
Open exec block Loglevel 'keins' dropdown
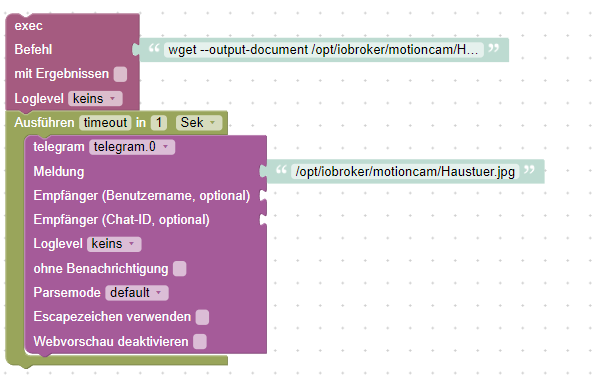[95, 99]
